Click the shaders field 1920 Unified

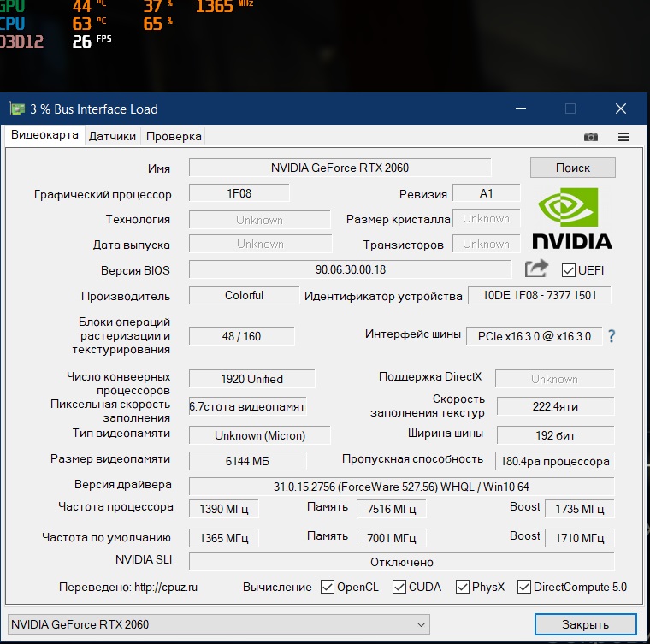pyautogui.click(x=251, y=379)
